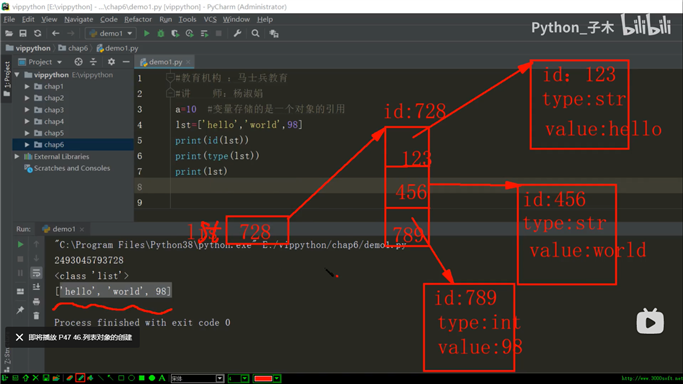Click the Stop icon in the main toolbar
The image size is (683, 384).
pos(219,34)
